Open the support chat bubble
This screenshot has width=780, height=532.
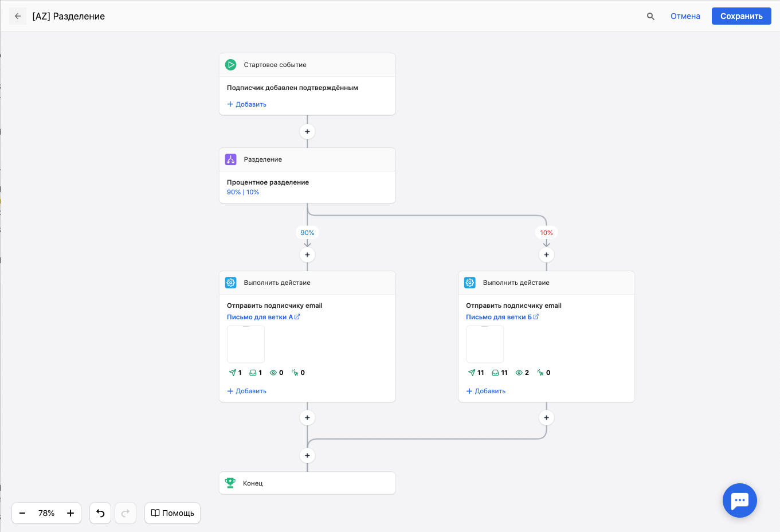[x=739, y=500]
